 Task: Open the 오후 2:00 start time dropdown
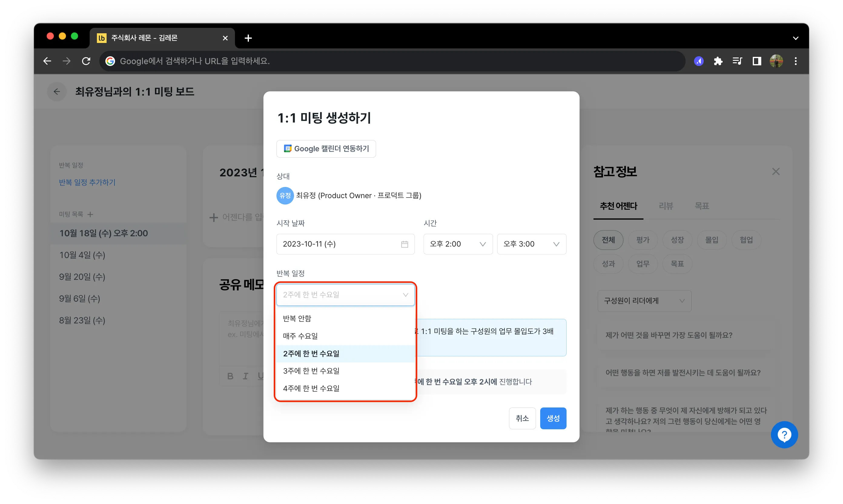pos(458,244)
